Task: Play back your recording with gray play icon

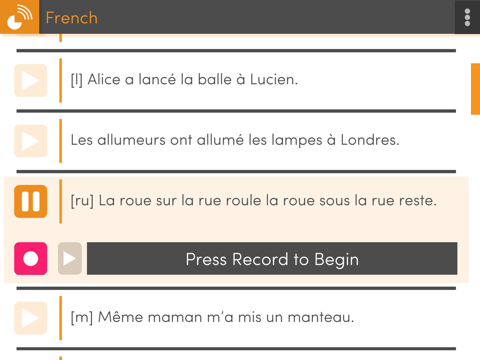Action: 70,259
